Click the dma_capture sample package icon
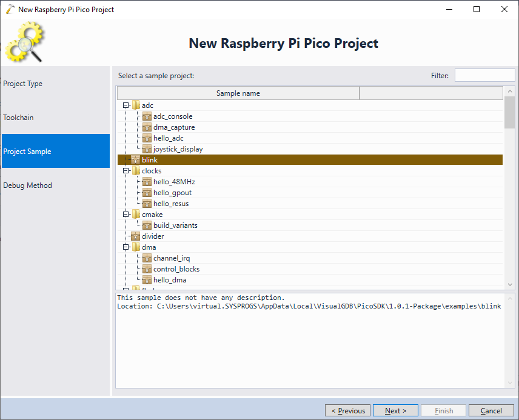This screenshot has height=420, width=519. [x=147, y=127]
